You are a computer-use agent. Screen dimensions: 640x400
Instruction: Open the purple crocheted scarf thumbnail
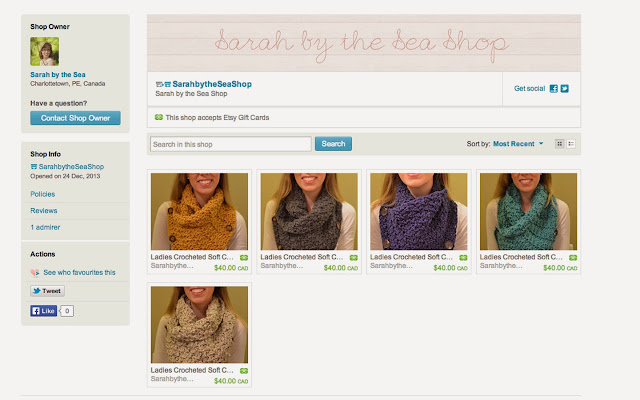[419, 211]
